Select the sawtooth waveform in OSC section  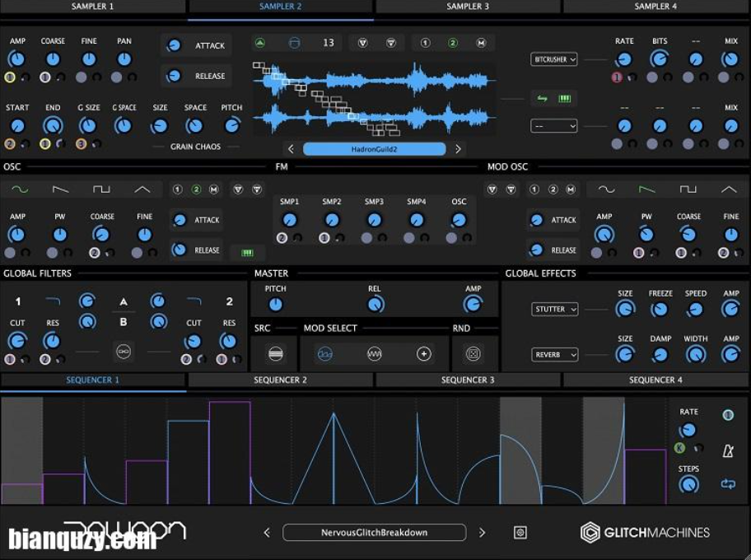pyautogui.click(x=60, y=189)
